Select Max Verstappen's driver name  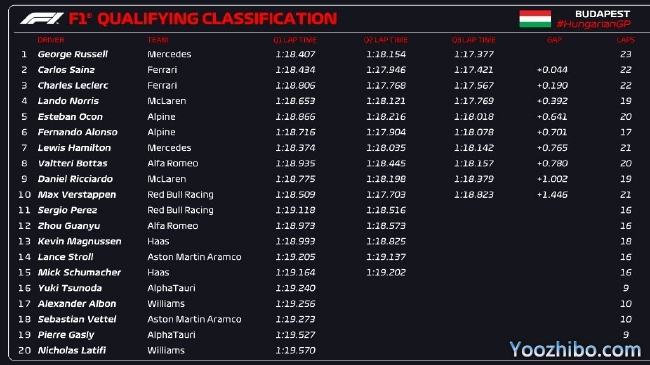point(77,195)
